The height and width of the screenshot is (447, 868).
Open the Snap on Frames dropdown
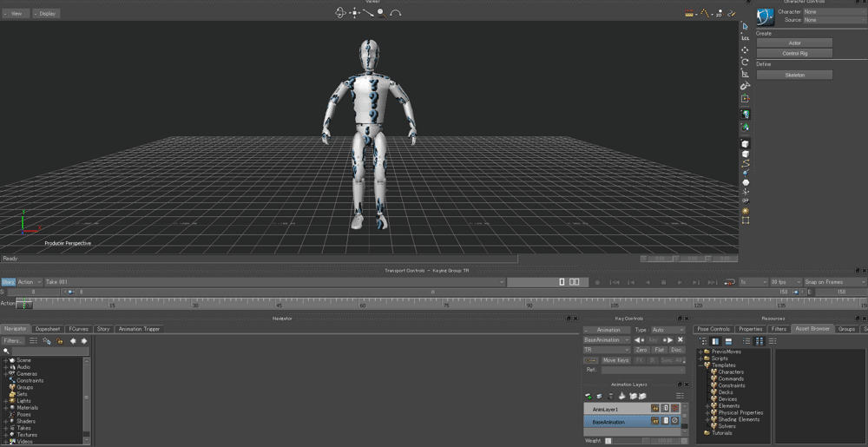tap(835, 282)
